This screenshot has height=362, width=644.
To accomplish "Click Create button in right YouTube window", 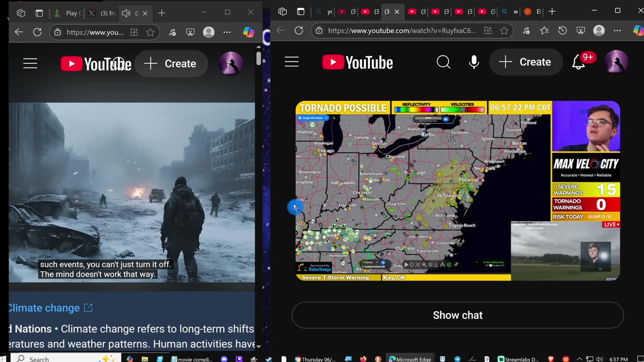I will (x=526, y=62).
